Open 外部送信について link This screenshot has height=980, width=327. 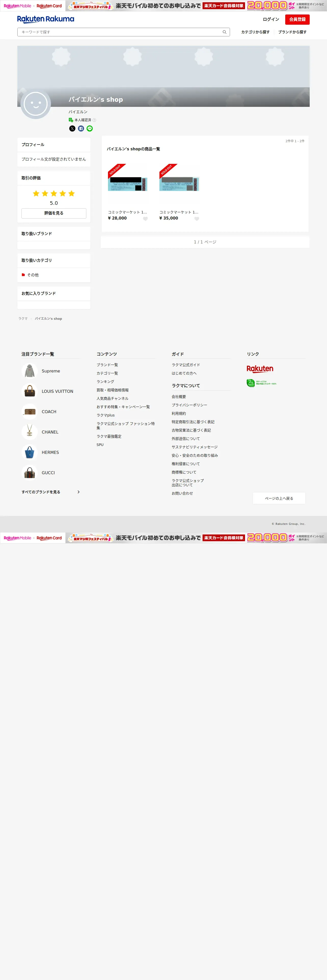[186, 439]
